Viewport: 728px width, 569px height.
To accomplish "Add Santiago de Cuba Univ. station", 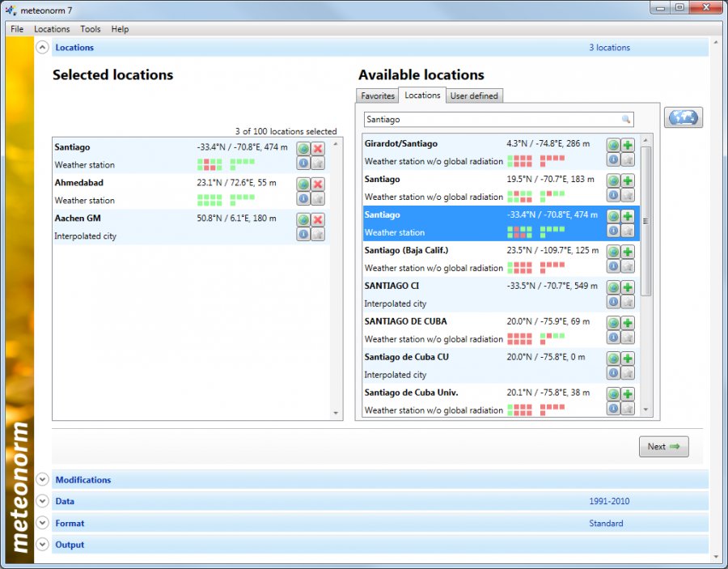I will pos(628,394).
